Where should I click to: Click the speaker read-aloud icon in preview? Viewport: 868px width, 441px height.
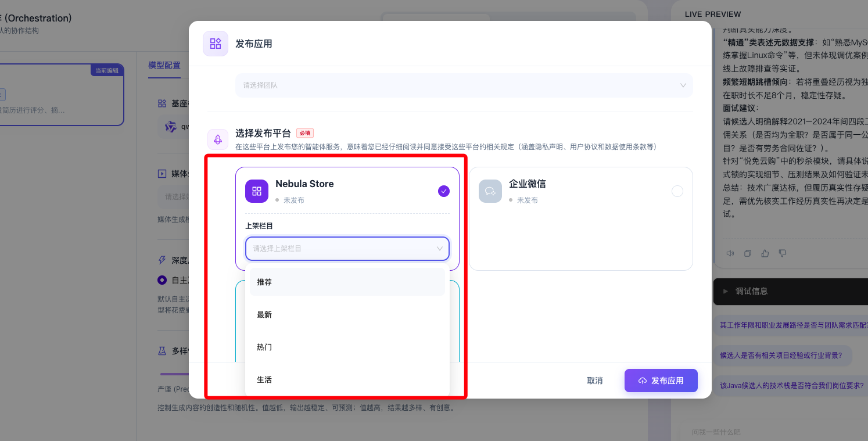point(730,253)
